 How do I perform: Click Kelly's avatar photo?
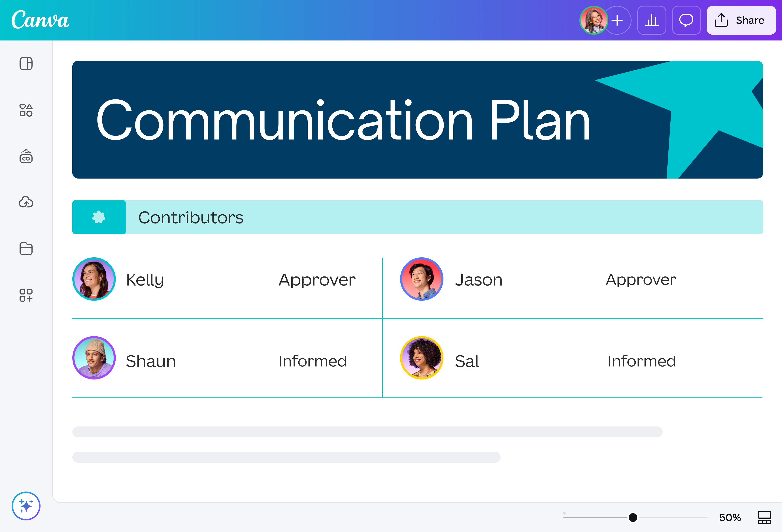coord(94,279)
